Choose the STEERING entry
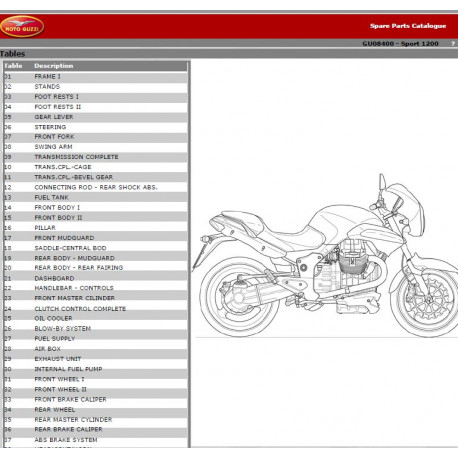458x458 pixels. pos(96,127)
